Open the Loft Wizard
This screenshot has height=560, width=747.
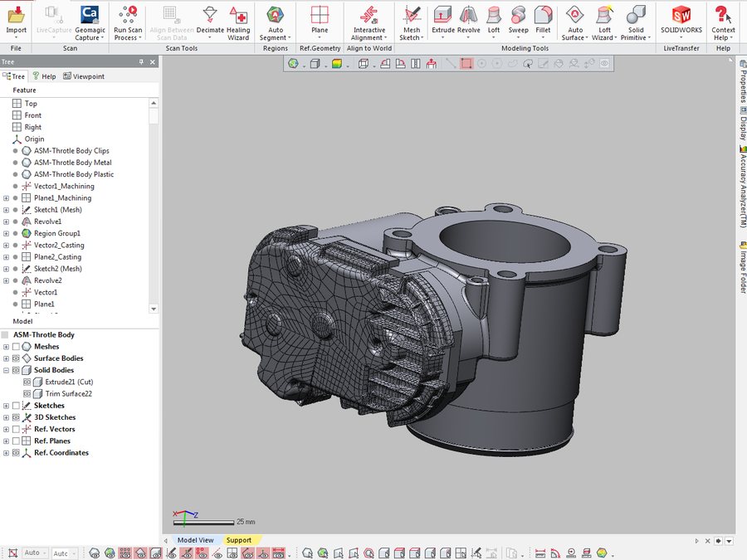604,22
